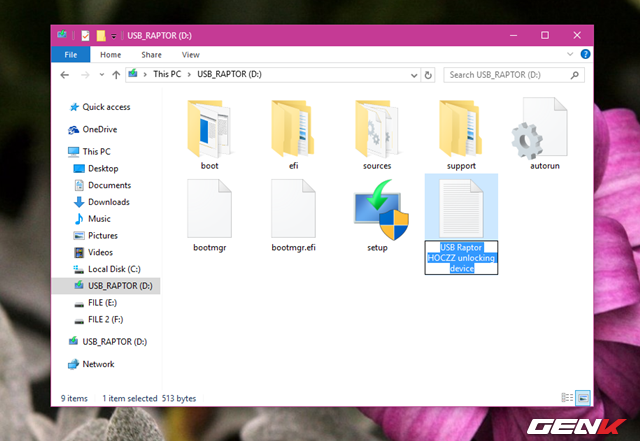Select Network in navigation pane
The image size is (640, 441).
click(x=91, y=364)
